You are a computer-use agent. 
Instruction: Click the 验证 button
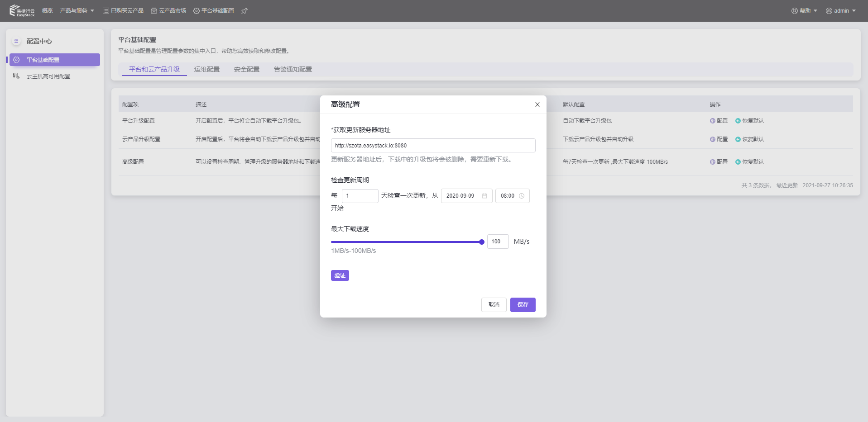(340, 275)
